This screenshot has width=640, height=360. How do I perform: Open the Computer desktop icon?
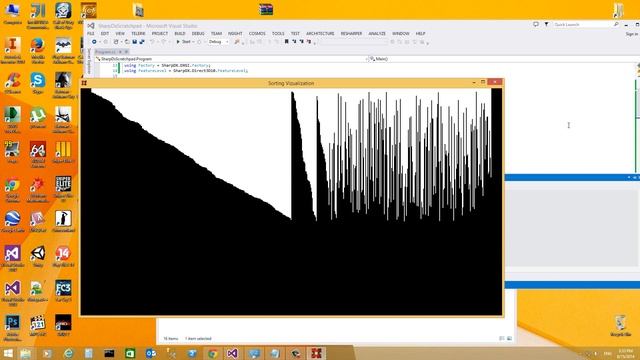pyautogui.click(x=12, y=14)
